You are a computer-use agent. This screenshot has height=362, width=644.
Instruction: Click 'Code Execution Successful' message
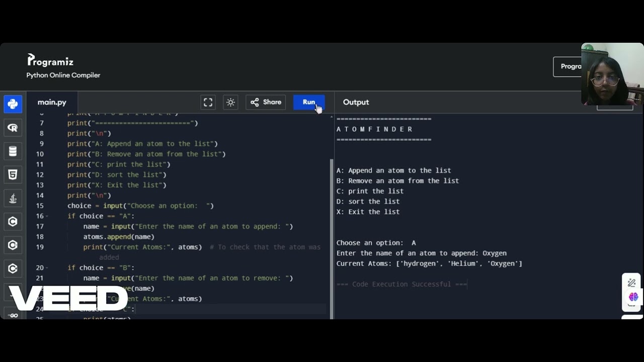pos(402,284)
